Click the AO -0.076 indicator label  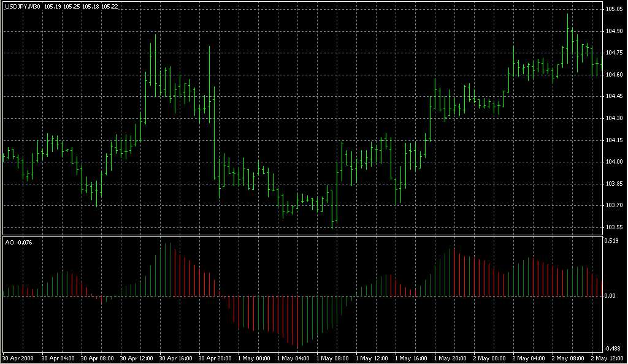click(18, 243)
